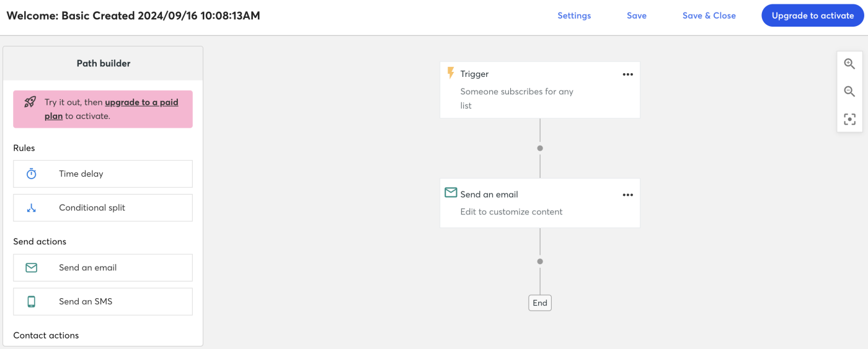Click the fit-to-screen focus icon
The image size is (868, 349).
[x=849, y=119]
